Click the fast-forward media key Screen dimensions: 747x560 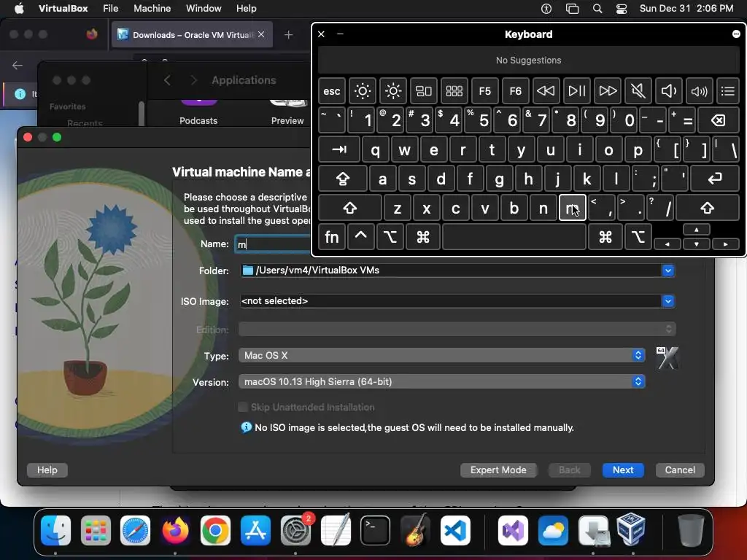(x=608, y=91)
